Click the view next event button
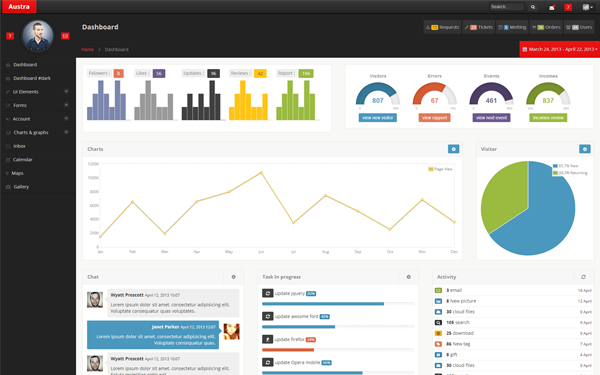 (x=491, y=118)
